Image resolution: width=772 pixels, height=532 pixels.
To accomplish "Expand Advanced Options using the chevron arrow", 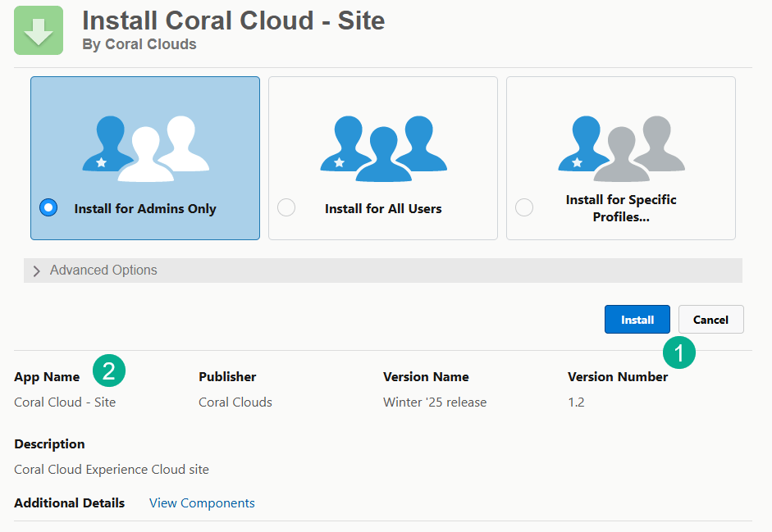I will pyautogui.click(x=36, y=271).
